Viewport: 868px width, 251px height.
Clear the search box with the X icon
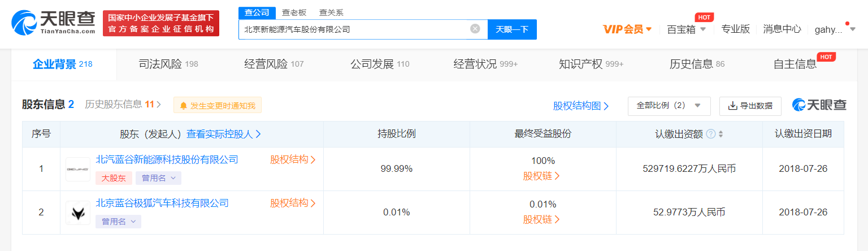point(475,29)
